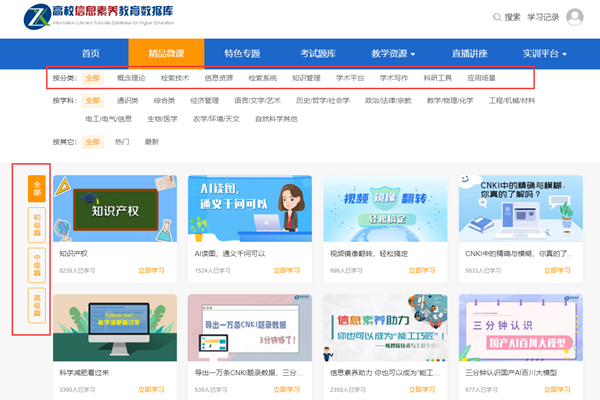Open 导出一万条CNKI题录数据 course thumbnail

click(250, 328)
